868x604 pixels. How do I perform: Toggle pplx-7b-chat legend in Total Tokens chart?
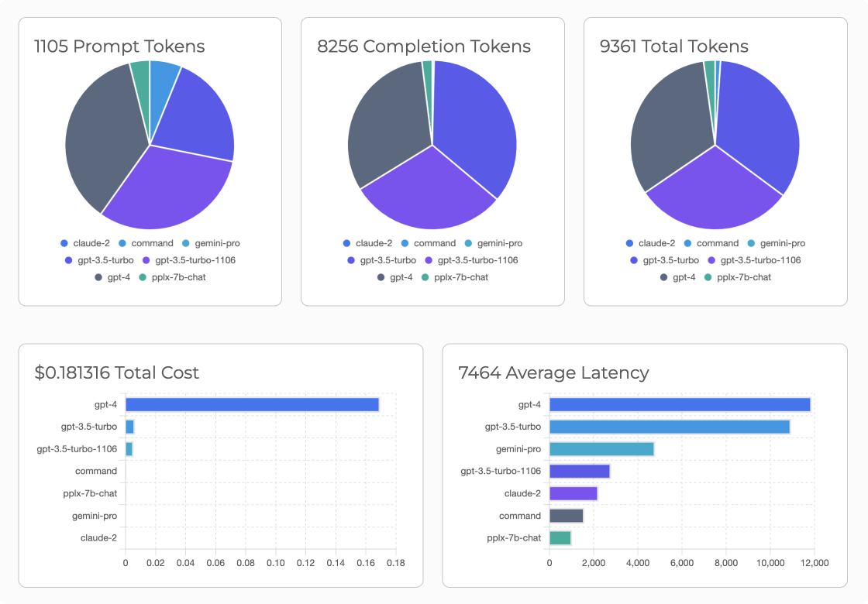[737, 277]
